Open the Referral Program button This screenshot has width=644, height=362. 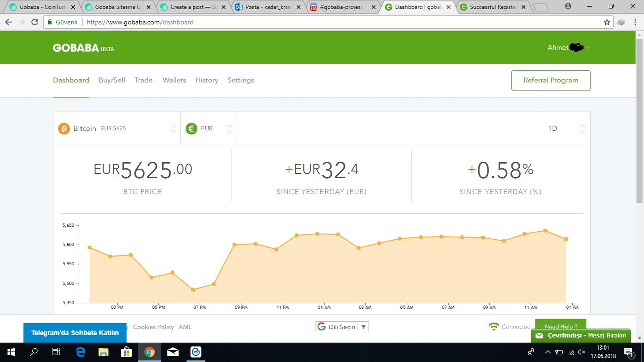pos(550,80)
